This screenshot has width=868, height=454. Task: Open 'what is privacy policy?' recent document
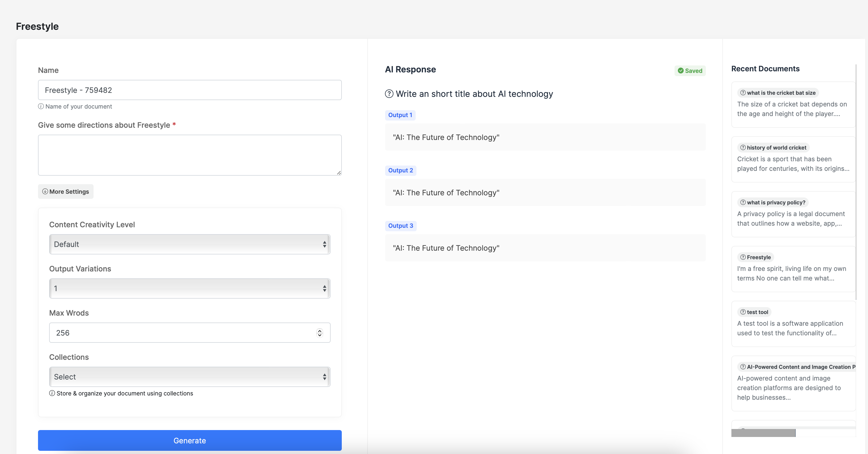tap(793, 214)
